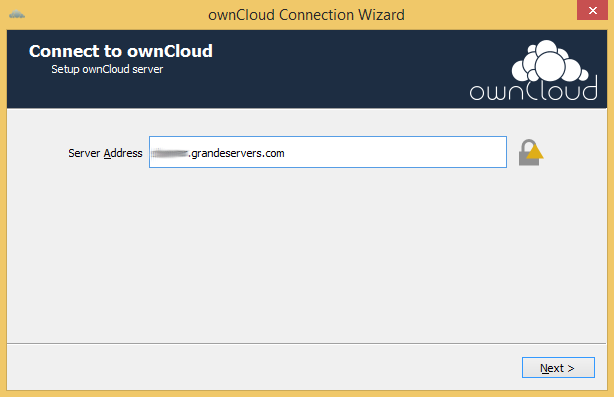Click the padlock warning security icon

coord(531,153)
